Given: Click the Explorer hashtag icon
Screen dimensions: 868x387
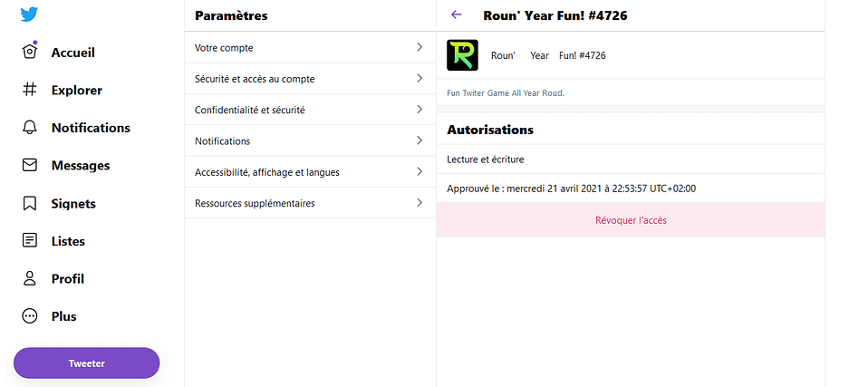Looking at the screenshot, I should 30,90.
